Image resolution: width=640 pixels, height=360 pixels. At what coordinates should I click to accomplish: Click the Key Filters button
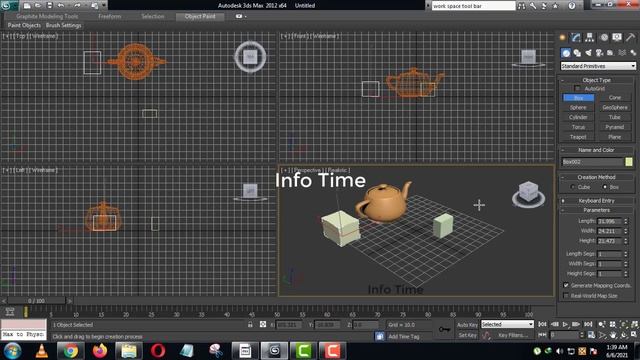tap(513, 335)
